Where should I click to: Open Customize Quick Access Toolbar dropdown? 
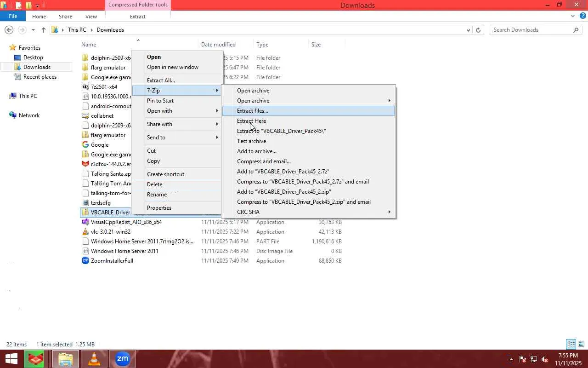[x=37, y=6]
